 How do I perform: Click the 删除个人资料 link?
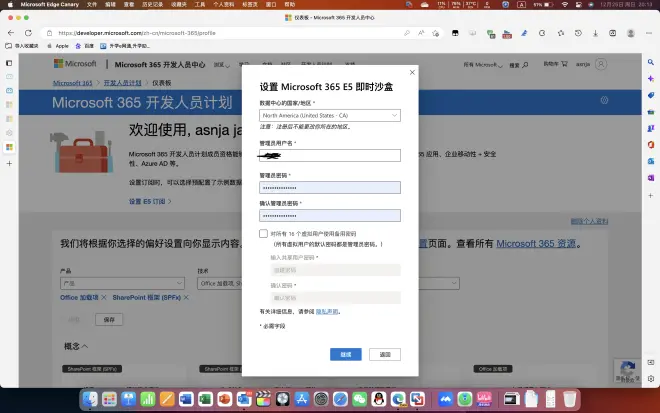[x=589, y=221]
